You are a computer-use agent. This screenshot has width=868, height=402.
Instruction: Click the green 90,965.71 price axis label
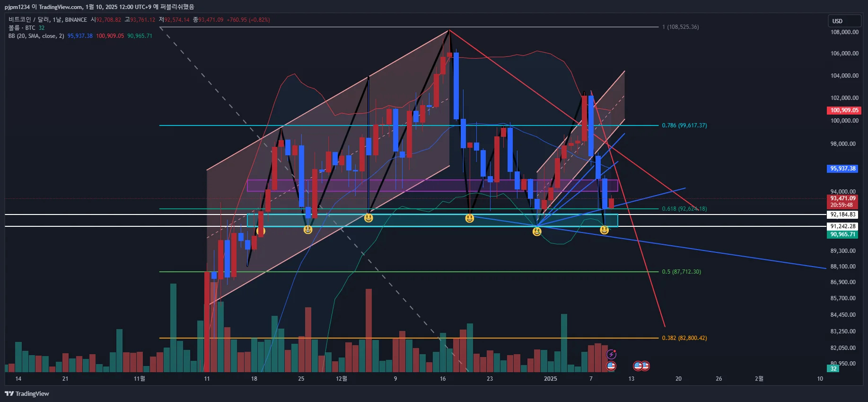point(843,234)
